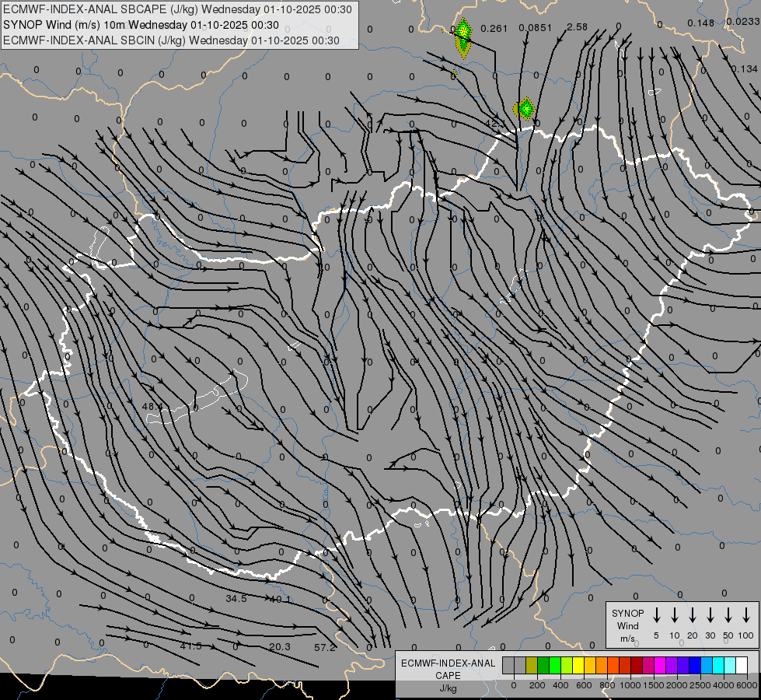Click the 20 m/s wind legend arrow
This screenshot has height=700, width=761.
(693, 615)
